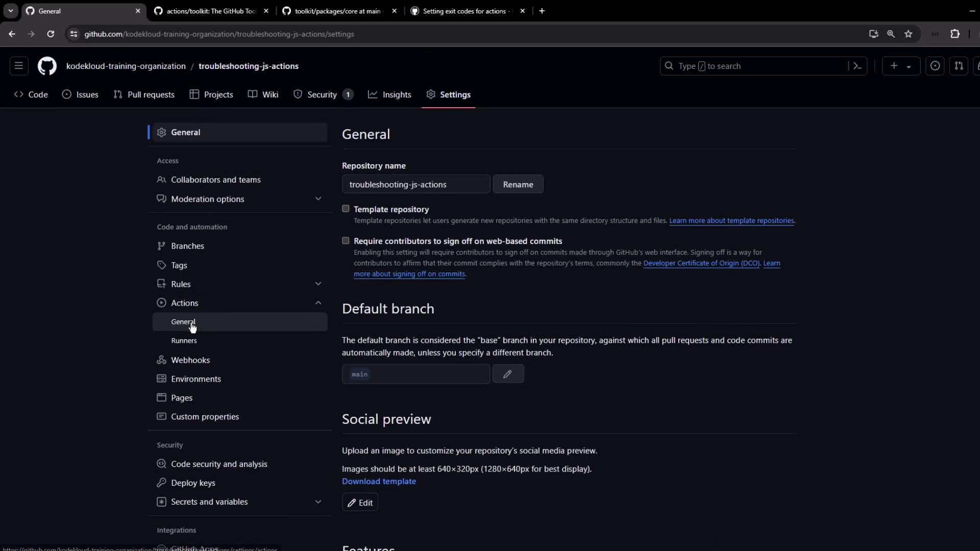The image size is (980, 551).
Task: Switch to the Insights tab
Action: pyautogui.click(x=390, y=95)
